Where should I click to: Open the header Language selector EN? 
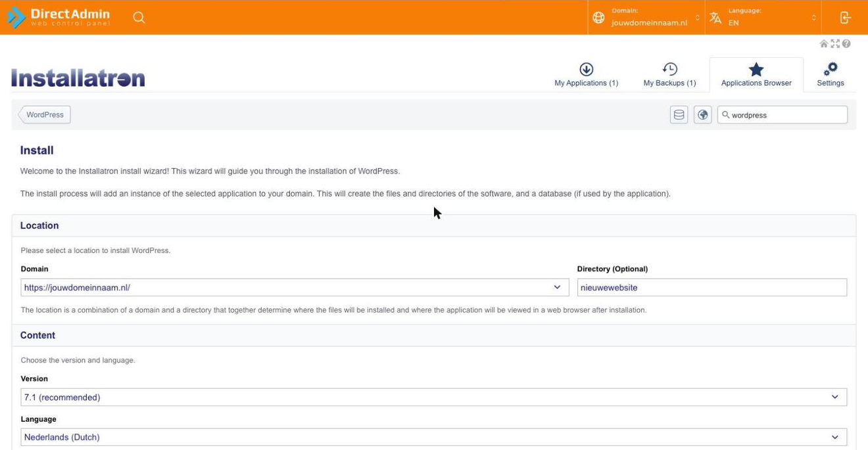tap(763, 17)
